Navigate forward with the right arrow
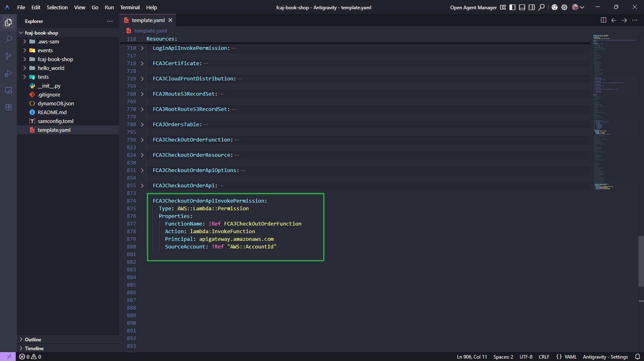The image size is (644, 361). (x=624, y=20)
